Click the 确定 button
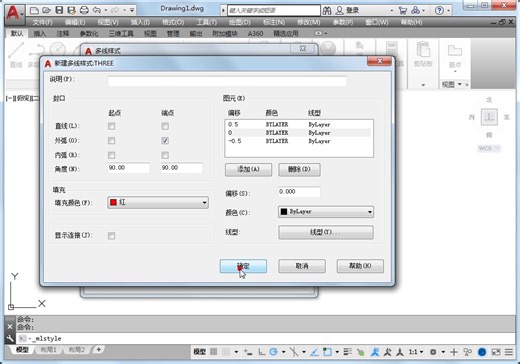 243,266
